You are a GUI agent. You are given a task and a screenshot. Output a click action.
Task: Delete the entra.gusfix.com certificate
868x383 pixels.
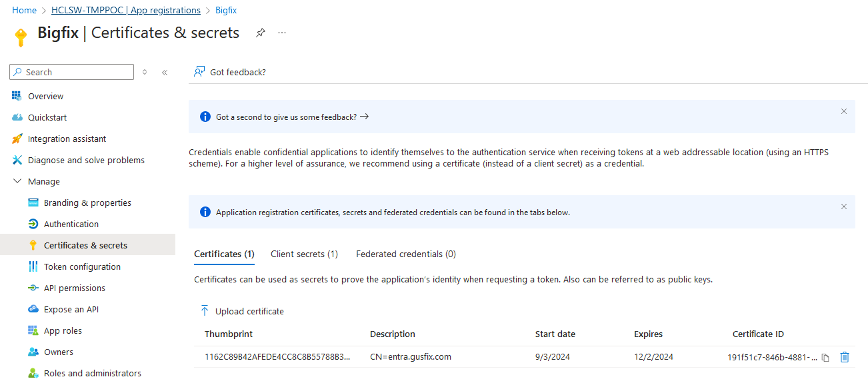click(845, 357)
